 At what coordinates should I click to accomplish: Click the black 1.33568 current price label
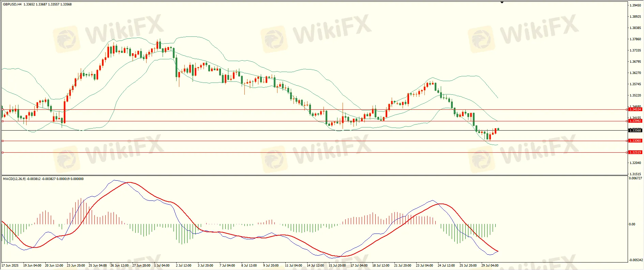coord(635,131)
